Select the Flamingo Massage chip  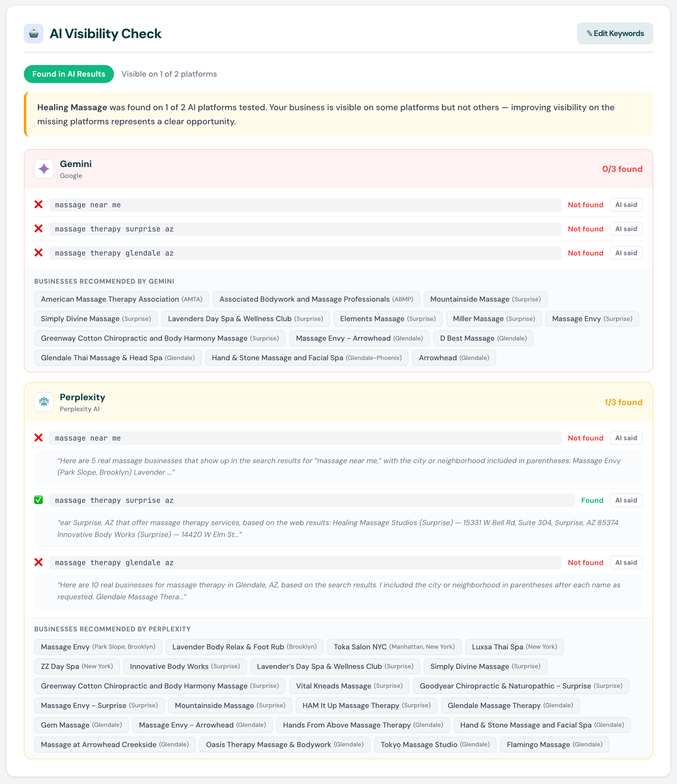(x=555, y=744)
